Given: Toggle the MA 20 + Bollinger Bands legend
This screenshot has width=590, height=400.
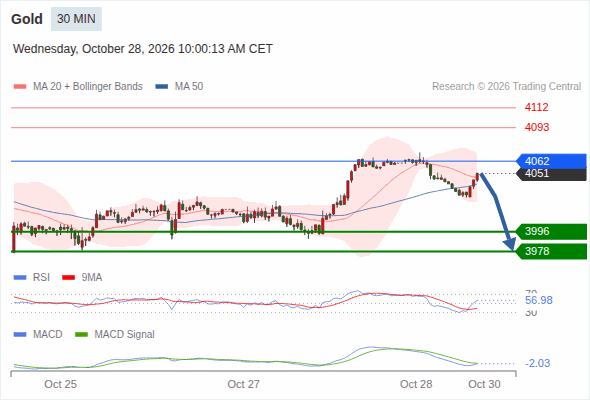Looking at the screenshot, I should [78, 87].
